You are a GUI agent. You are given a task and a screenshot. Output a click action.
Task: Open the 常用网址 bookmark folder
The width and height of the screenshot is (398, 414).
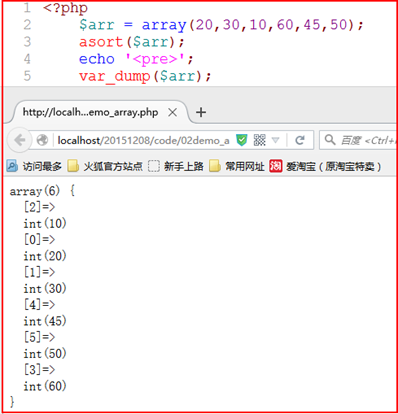click(237, 166)
